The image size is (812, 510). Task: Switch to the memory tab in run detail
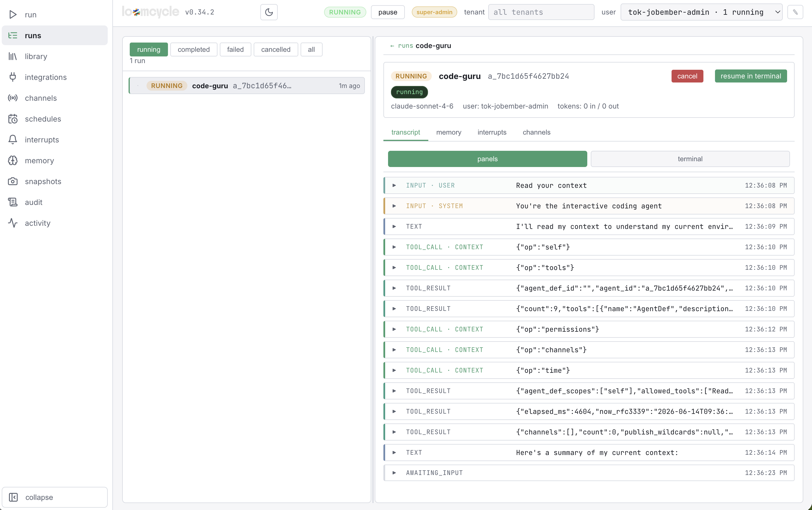coord(449,133)
